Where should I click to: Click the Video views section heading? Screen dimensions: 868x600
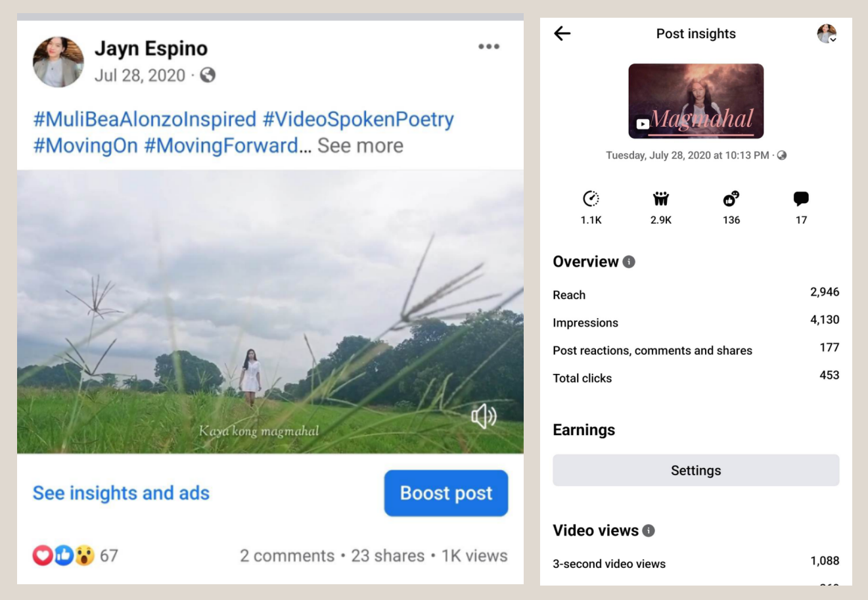[x=596, y=530]
